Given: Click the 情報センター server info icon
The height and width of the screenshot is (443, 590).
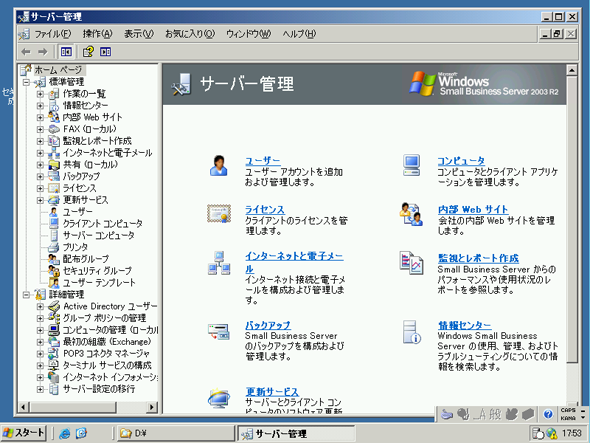Looking at the screenshot, I should click(x=411, y=332).
